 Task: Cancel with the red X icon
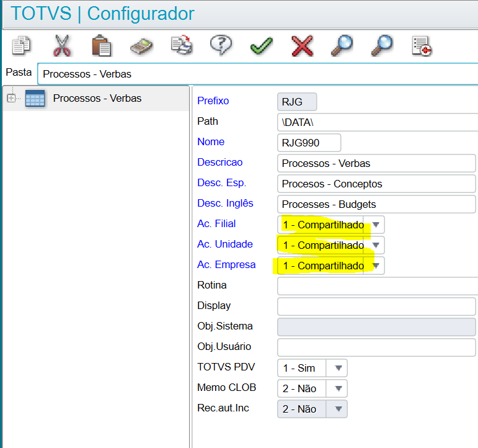(x=302, y=46)
